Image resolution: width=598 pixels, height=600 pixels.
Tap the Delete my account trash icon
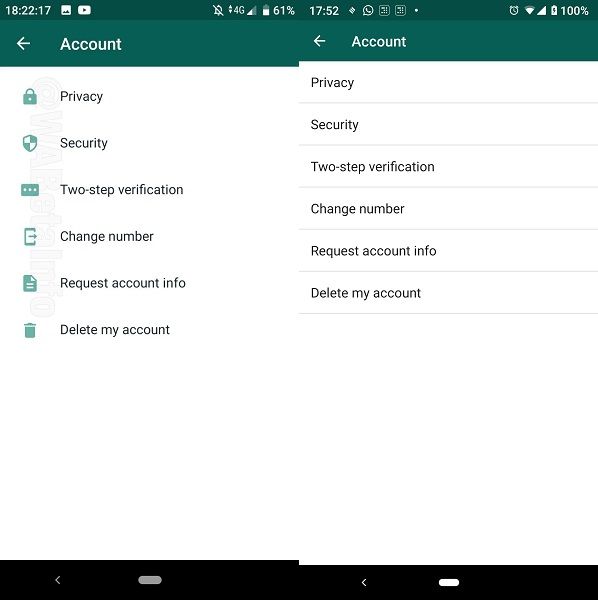tap(30, 330)
